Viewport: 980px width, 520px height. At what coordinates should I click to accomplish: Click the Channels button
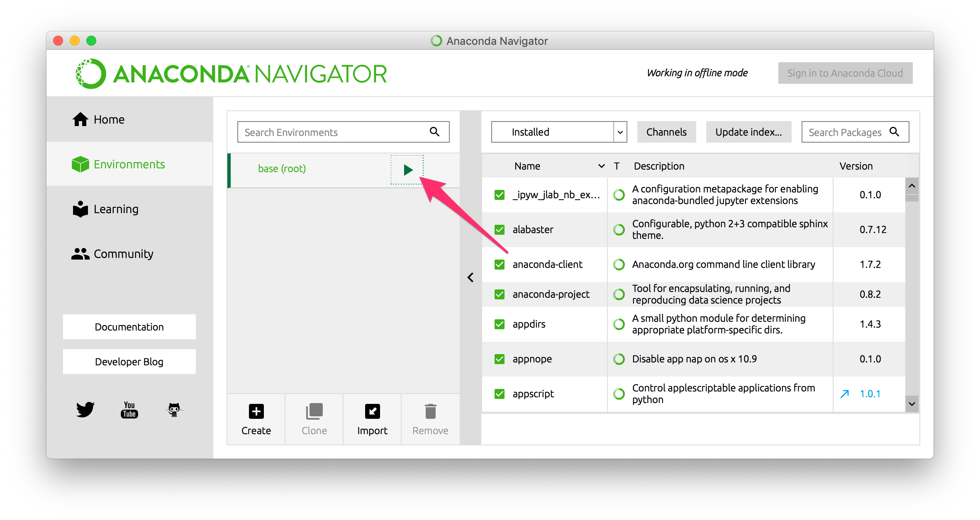coord(666,132)
